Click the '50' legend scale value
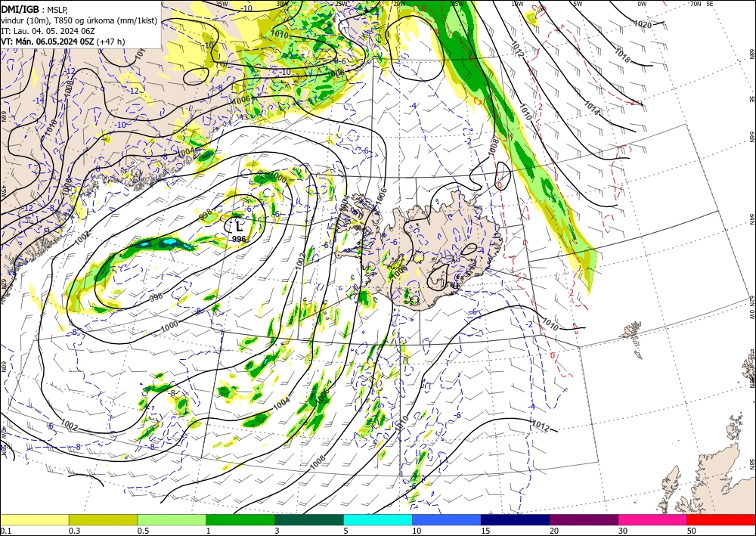 (x=692, y=531)
